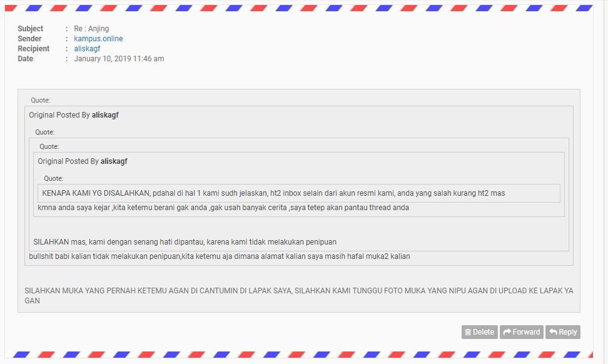Click the 'Quote:' label directly above 'KENAPA KAMI'

click(54, 179)
